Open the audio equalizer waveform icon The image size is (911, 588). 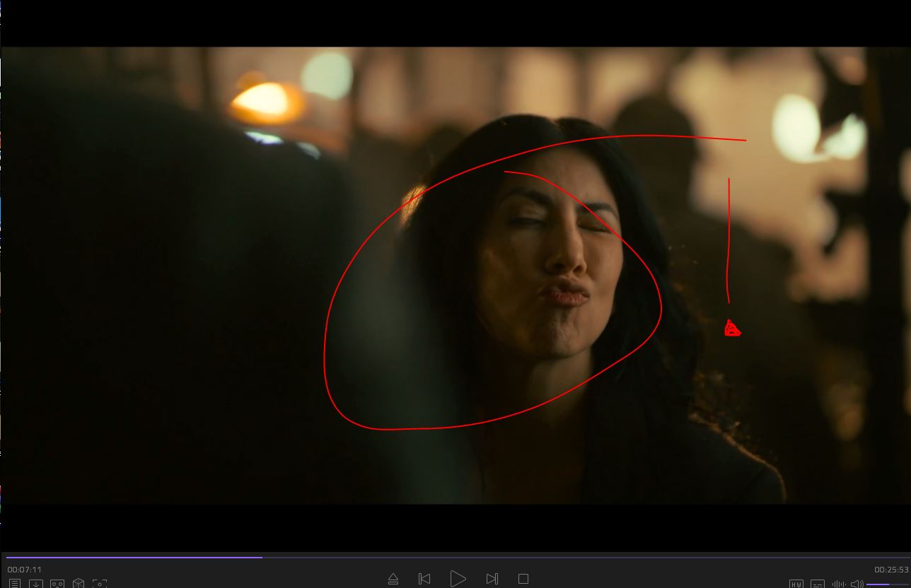tap(839, 584)
